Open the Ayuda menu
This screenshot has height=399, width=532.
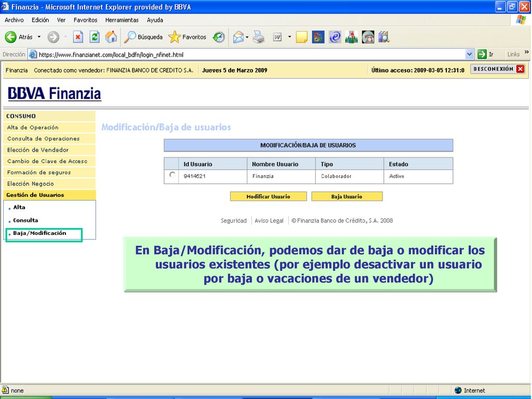point(155,20)
